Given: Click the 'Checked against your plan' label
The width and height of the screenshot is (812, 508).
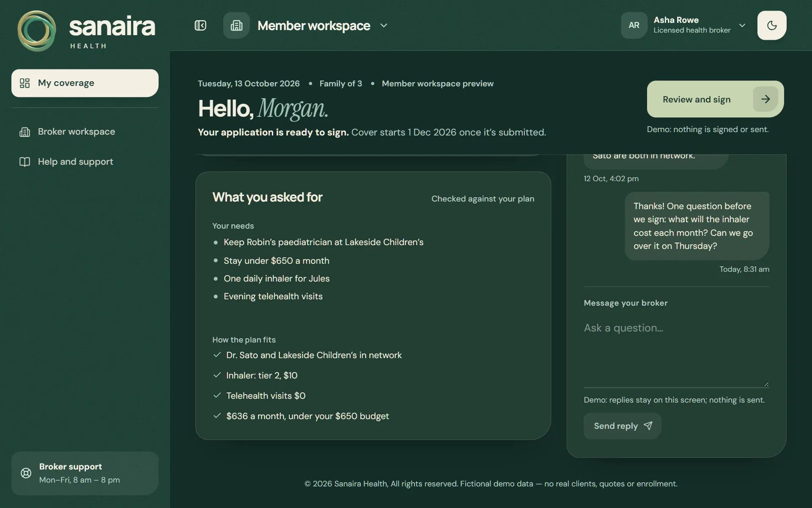Looking at the screenshot, I should (483, 199).
